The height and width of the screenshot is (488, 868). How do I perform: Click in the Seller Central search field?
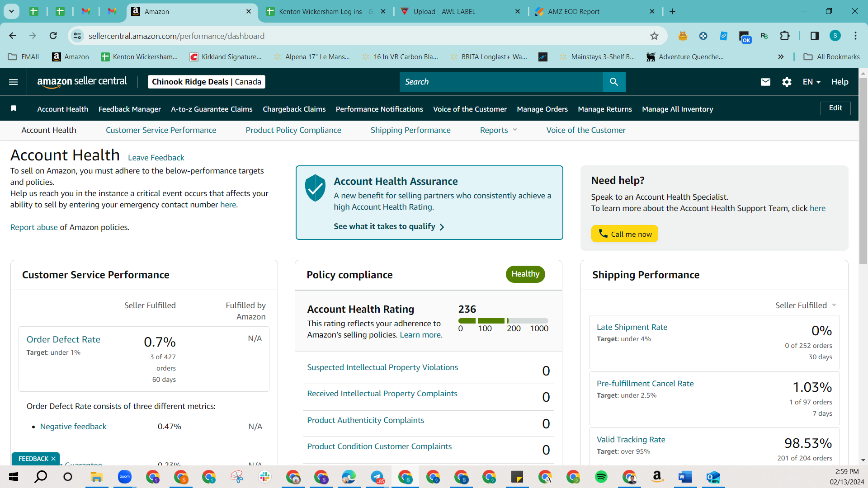501,82
